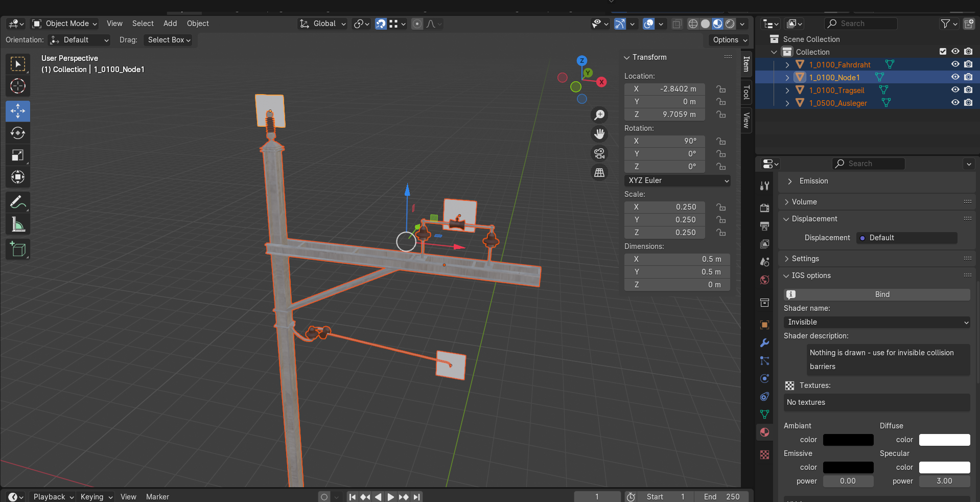This screenshot has width=980, height=502.
Task: Select the Scale tool
Action: coord(18,155)
